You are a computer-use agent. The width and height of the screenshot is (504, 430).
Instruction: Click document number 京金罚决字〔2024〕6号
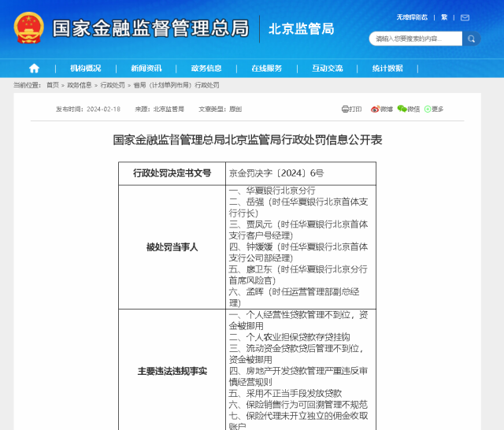pyautogui.click(x=276, y=173)
